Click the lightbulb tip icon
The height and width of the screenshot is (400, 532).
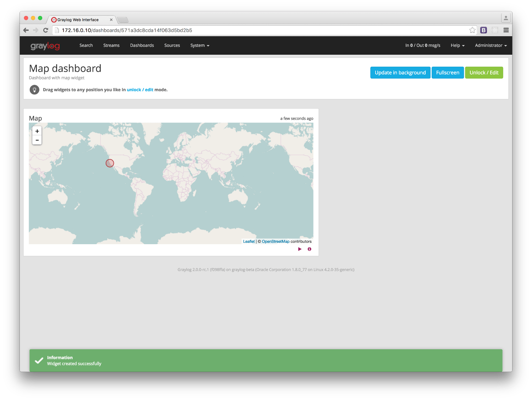point(34,90)
